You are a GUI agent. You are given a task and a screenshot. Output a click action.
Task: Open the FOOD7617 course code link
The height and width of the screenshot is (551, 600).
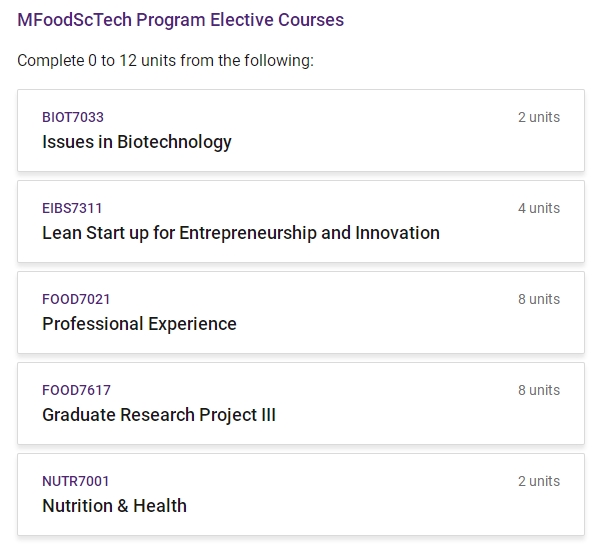pyautogui.click(x=76, y=390)
